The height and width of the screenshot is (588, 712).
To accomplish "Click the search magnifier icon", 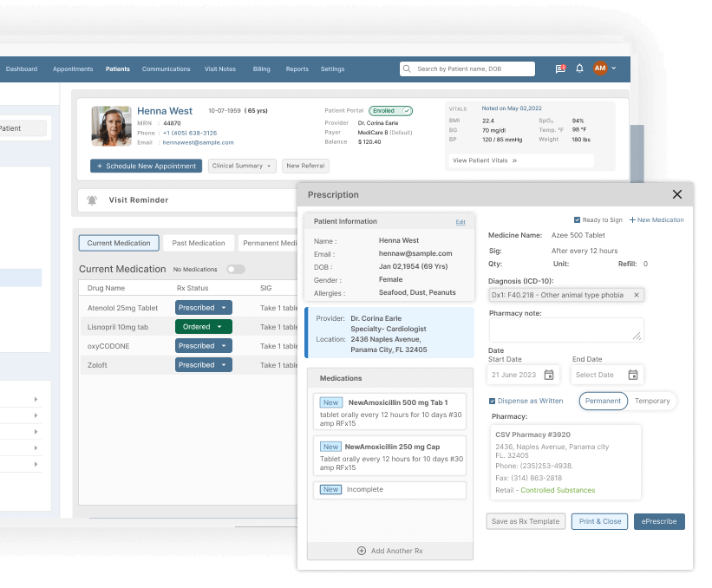I will [408, 69].
